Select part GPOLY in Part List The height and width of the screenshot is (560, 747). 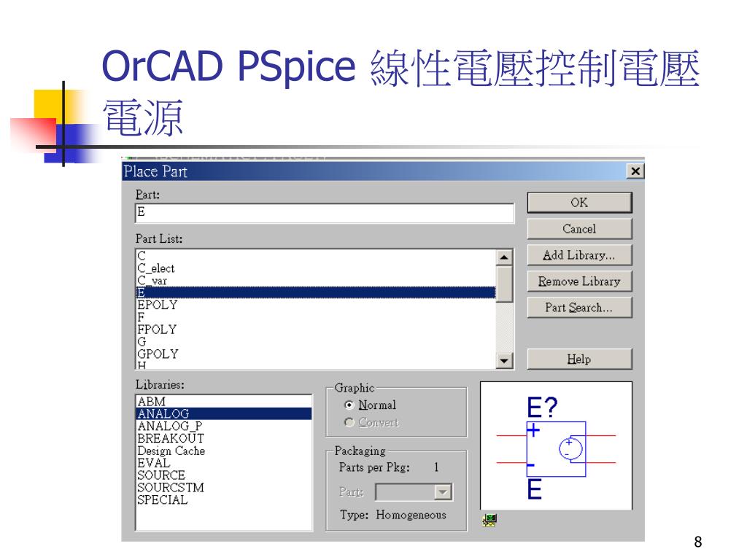[316, 354]
